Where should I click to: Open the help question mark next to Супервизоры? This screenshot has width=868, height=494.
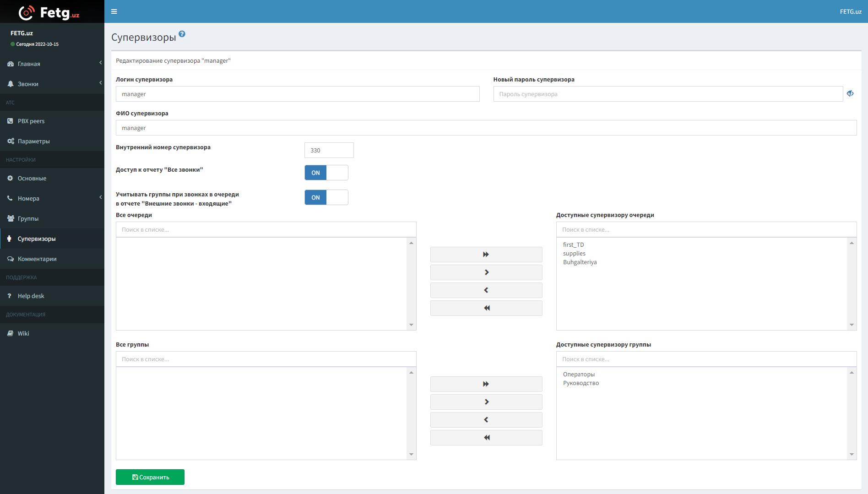182,34
